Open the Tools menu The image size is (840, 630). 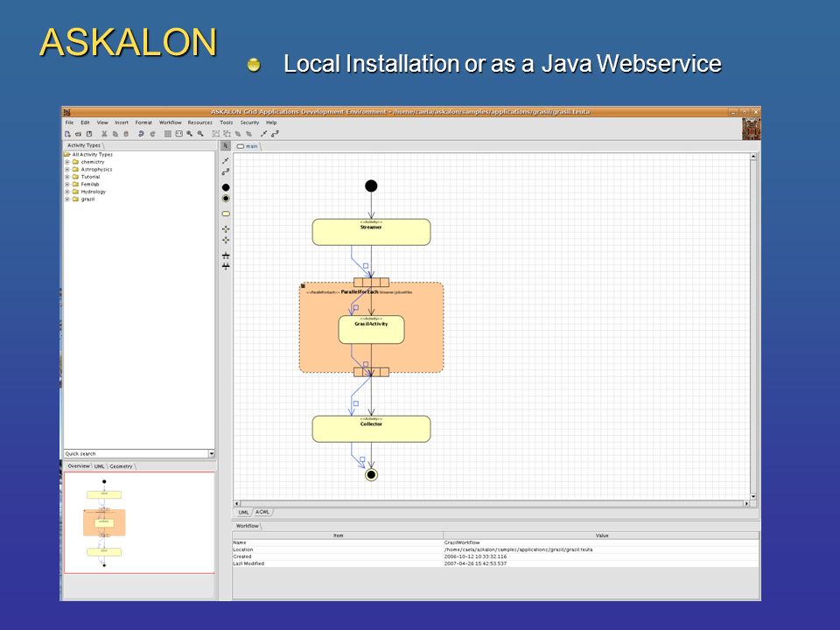pyautogui.click(x=227, y=122)
